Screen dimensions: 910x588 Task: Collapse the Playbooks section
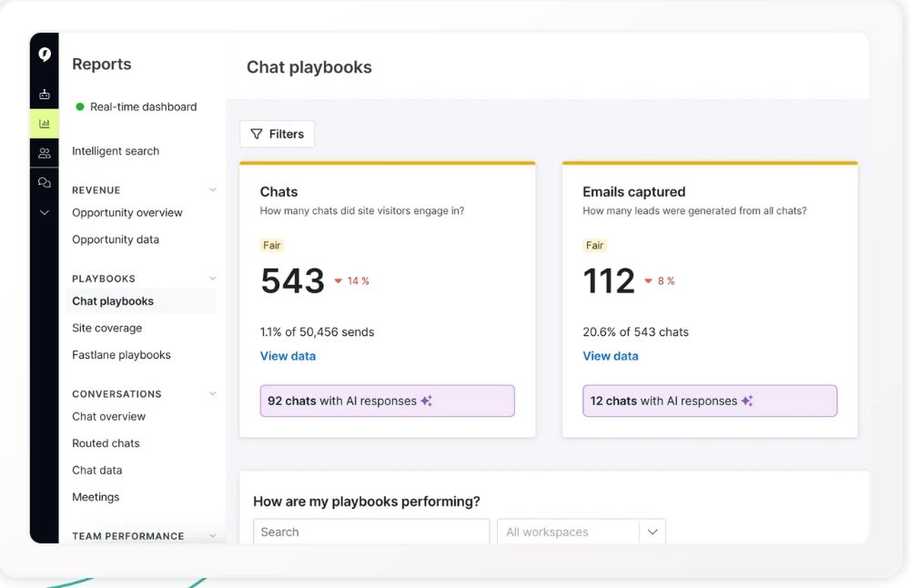213,279
